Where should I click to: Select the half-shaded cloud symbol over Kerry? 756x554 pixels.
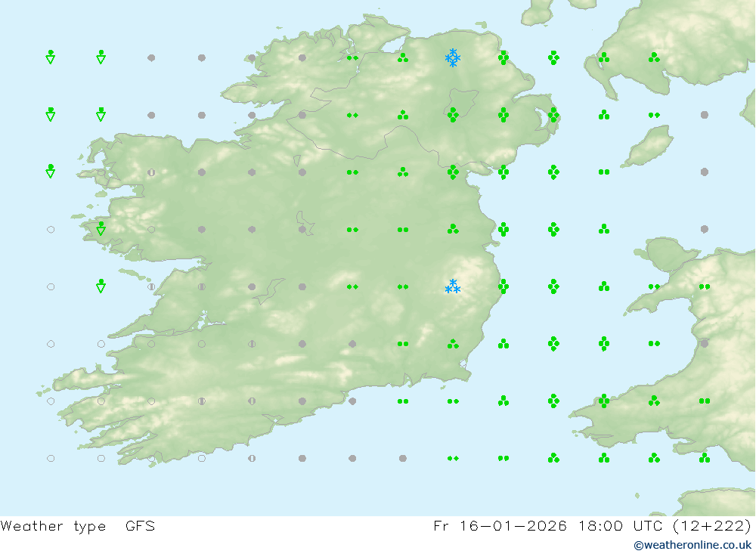click(x=202, y=401)
